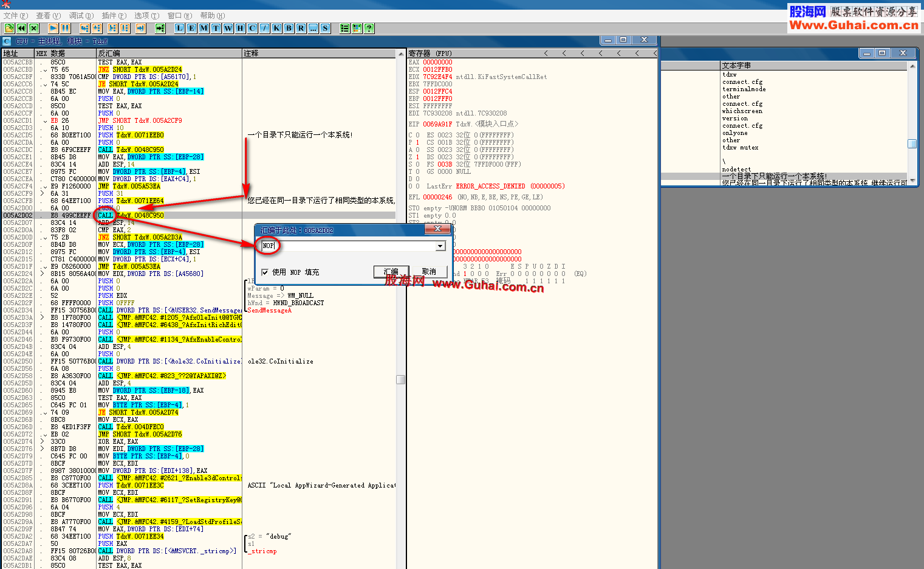
Task: Click the appearance color grid icon
Action: click(x=357, y=28)
